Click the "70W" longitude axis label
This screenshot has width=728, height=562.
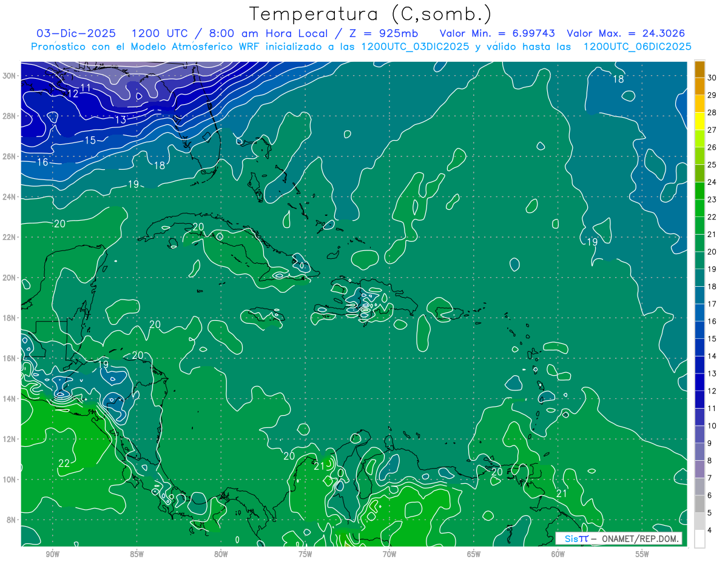[389, 555]
